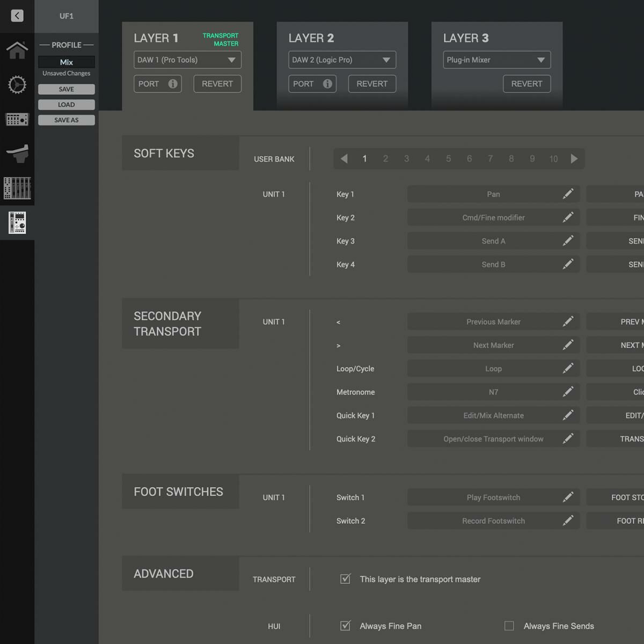Edit the Metronome N7 assignment pencil
Image resolution: width=644 pixels, height=644 pixels.
click(x=568, y=392)
